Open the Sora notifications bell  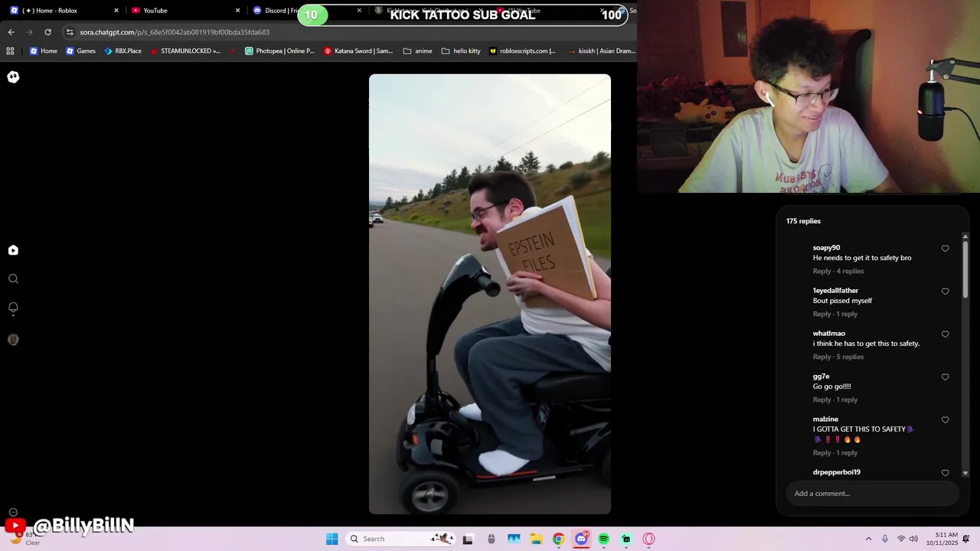pyautogui.click(x=13, y=308)
